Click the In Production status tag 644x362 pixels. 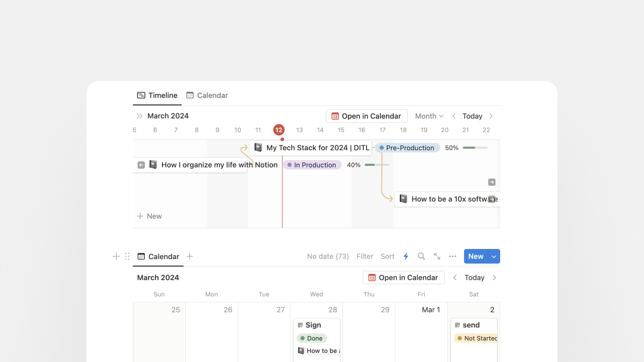[x=312, y=165]
